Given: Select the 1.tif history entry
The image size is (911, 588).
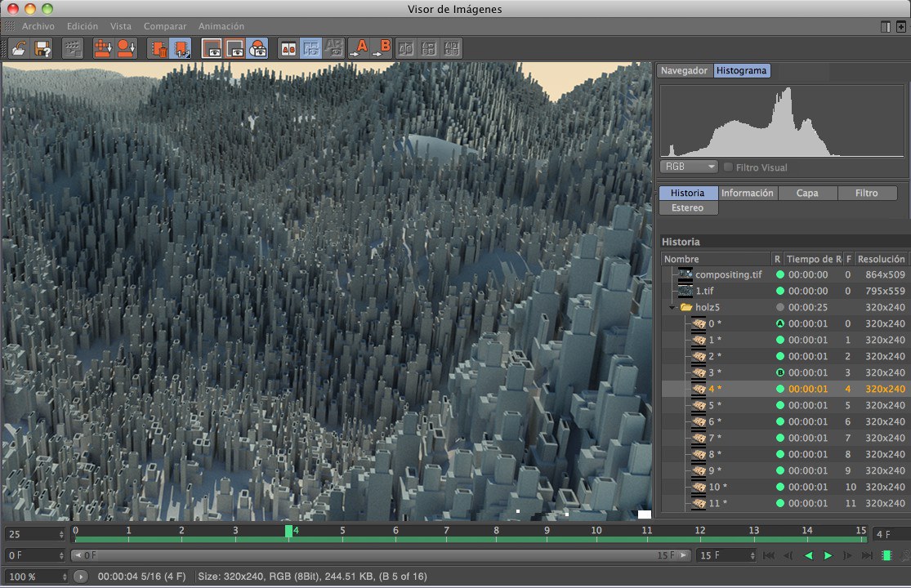Looking at the screenshot, I should click(704, 292).
